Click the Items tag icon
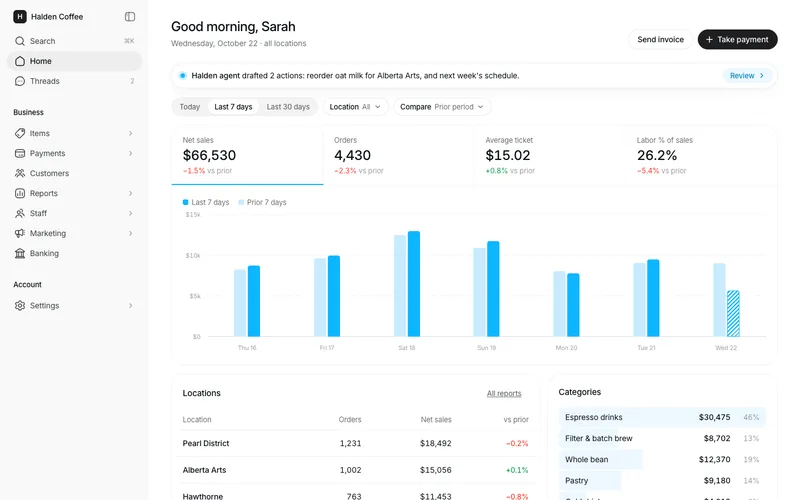This screenshot has height=500, width=800. 20,133
